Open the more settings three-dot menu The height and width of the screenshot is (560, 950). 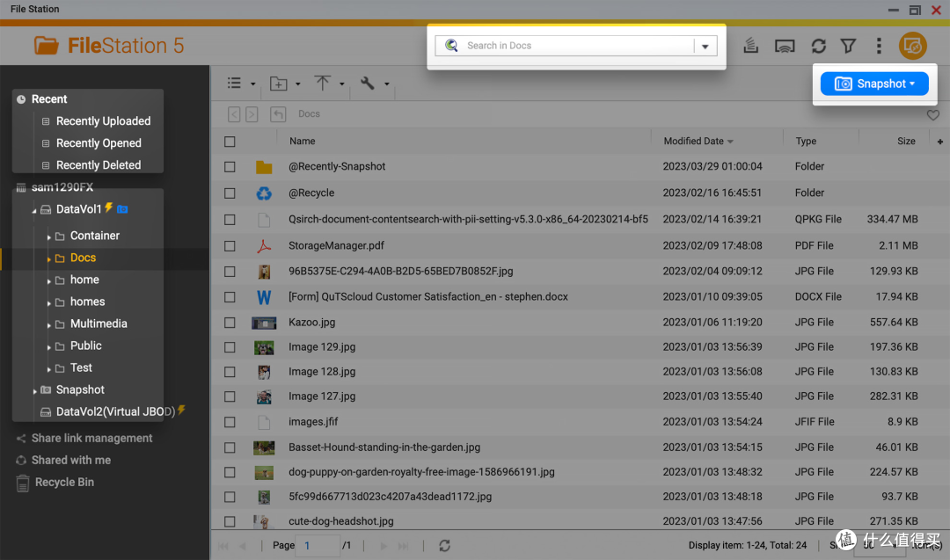point(879,46)
